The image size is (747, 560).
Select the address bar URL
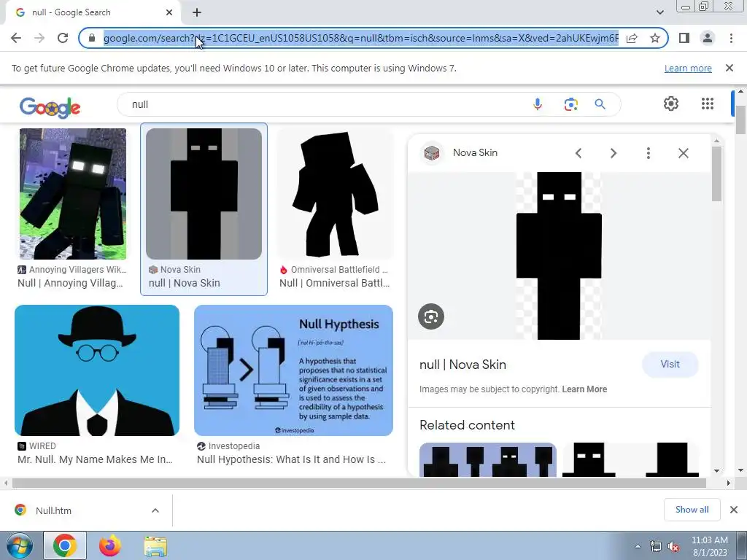[x=361, y=38]
